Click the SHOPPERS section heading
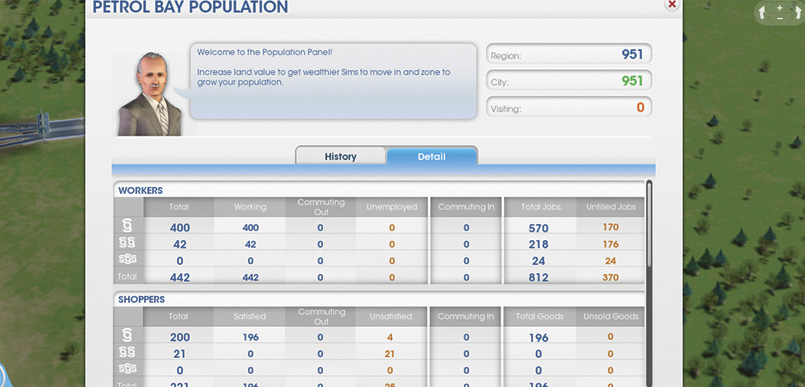 point(141,299)
